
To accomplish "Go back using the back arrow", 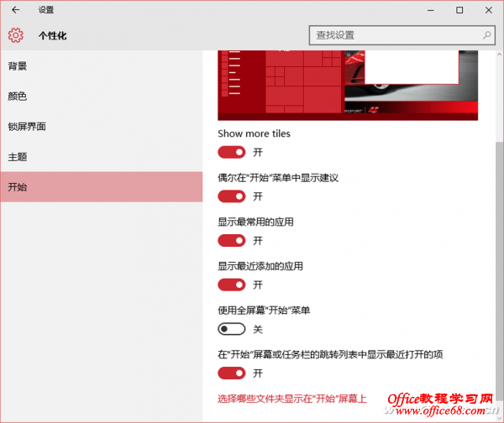I will click(x=15, y=10).
